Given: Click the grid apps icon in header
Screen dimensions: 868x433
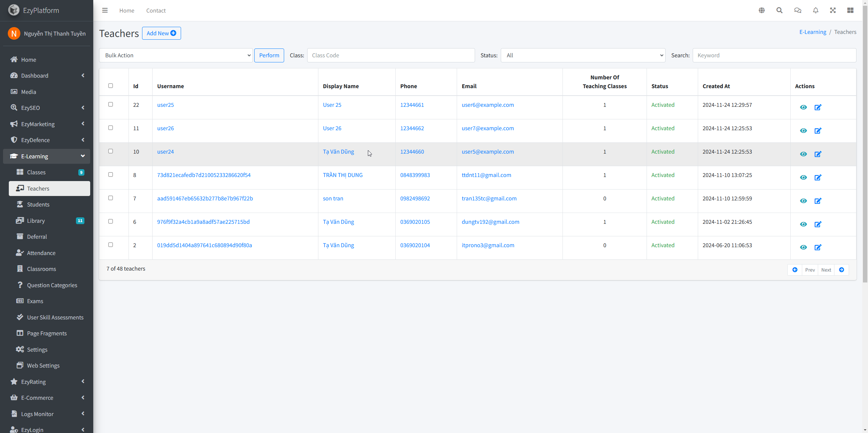Looking at the screenshot, I should 850,11.
